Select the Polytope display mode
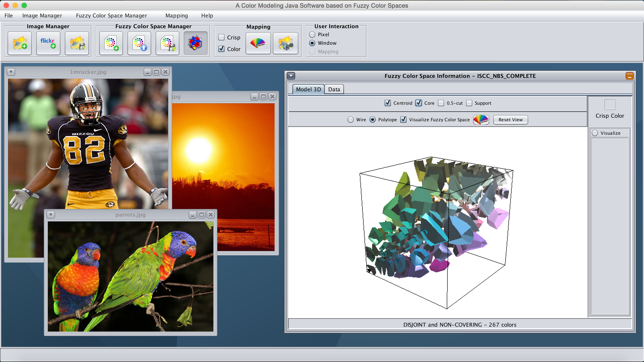The height and width of the screenshot is (362, 644). click(373, 119)
